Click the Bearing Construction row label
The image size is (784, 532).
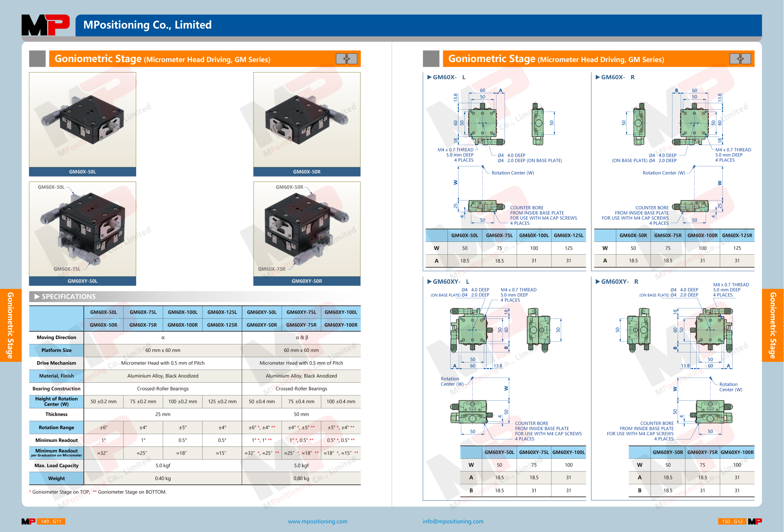point(56,388)
